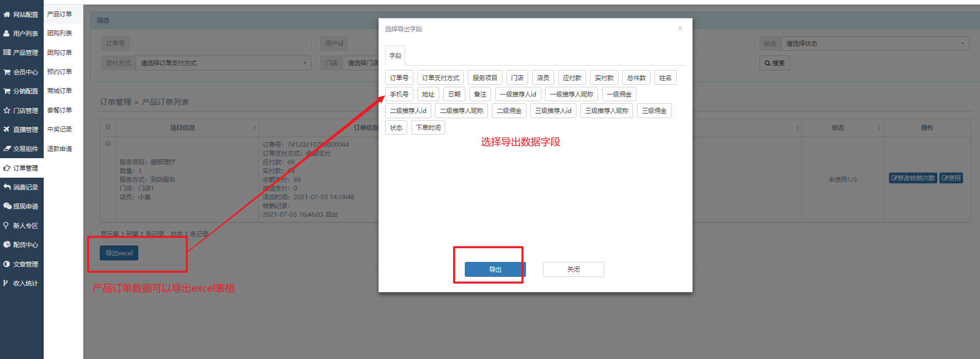Toggle the 三级佣金 export field

[654, 110]
